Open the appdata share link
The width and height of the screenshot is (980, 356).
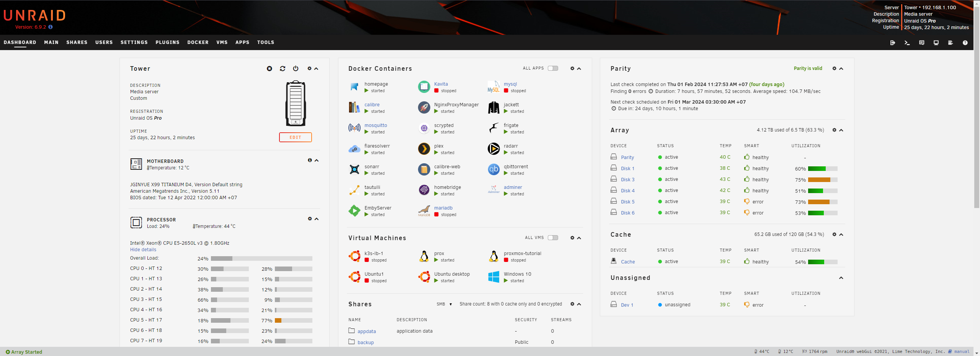point(367,332)
